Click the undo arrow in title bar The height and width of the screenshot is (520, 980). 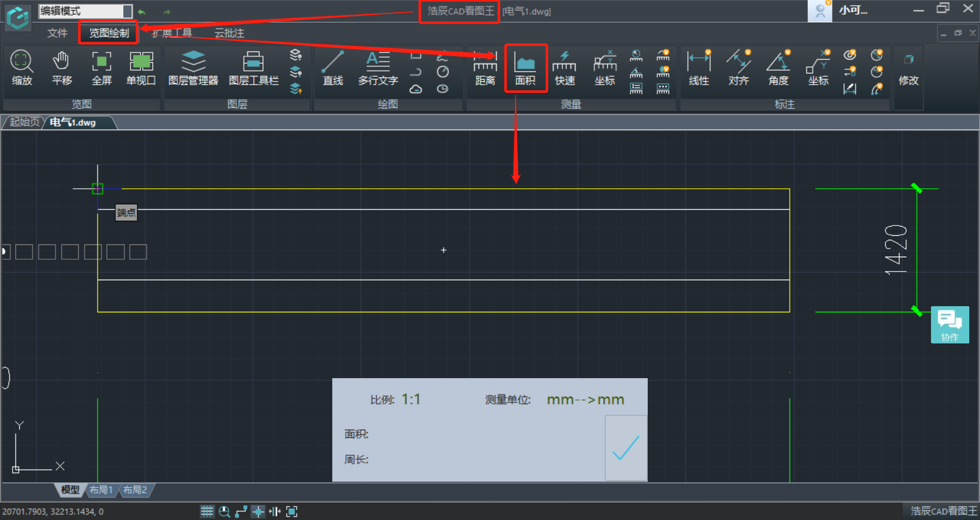click(x=142, y=12)
